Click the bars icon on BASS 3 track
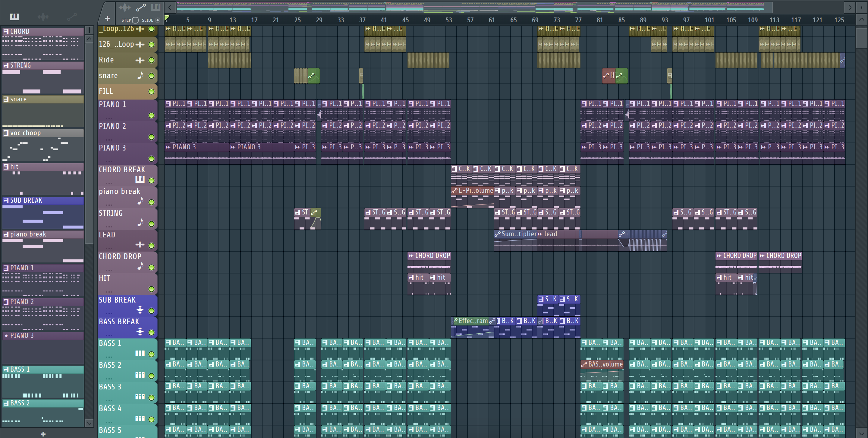 [140, 397]
